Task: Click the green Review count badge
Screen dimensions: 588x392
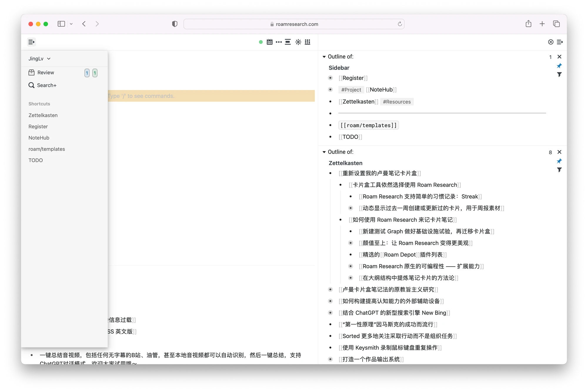Action: click(95, 73)
